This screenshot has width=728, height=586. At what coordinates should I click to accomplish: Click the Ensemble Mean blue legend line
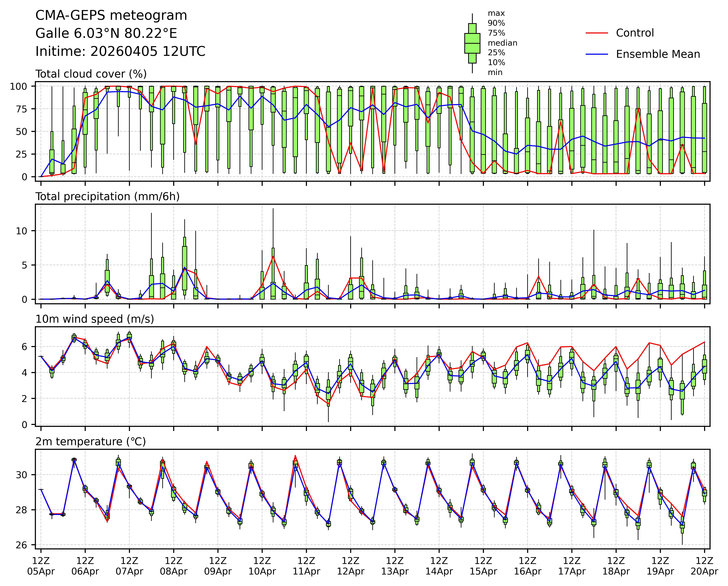[x=597, y=54]
